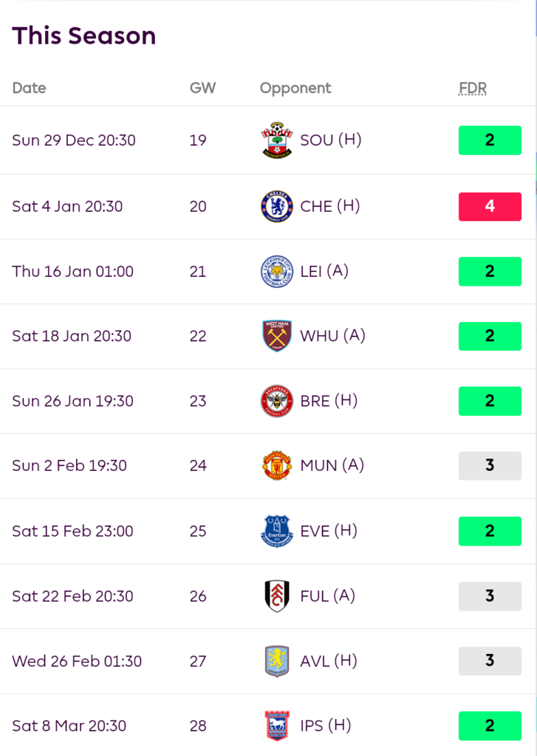Click the Ipswich Town badge
The width and height of the screenshot is (537, 756).
pyautogui.click(x=276, y=726)
